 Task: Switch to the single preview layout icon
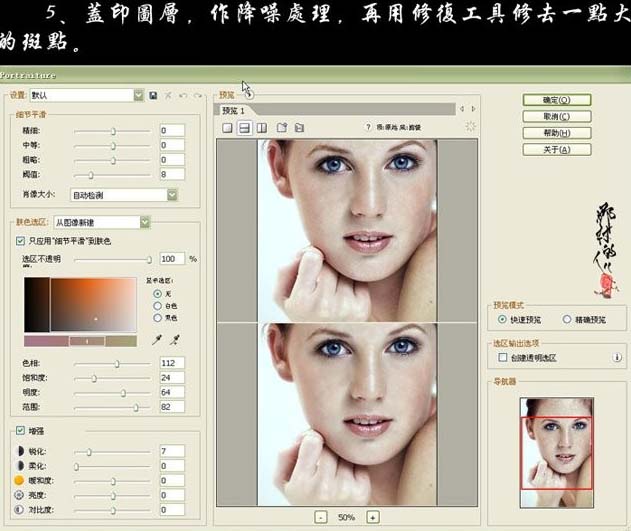[x=227, y=128]
